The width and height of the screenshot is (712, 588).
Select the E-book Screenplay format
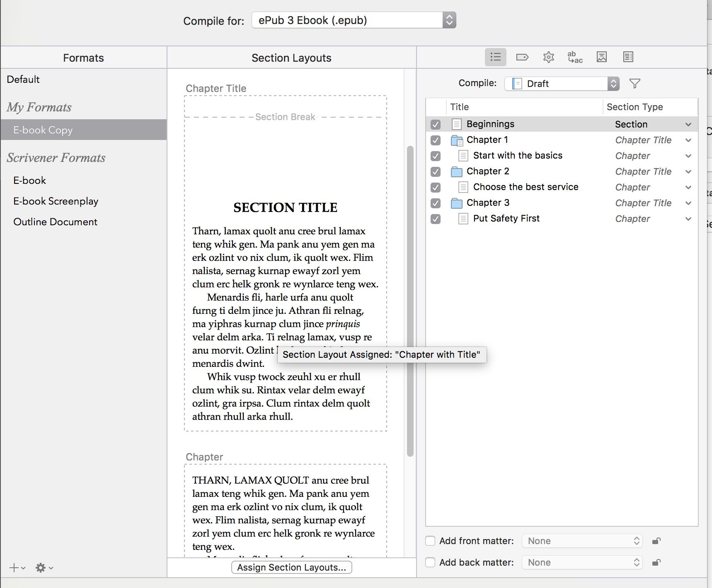[56, 201]
